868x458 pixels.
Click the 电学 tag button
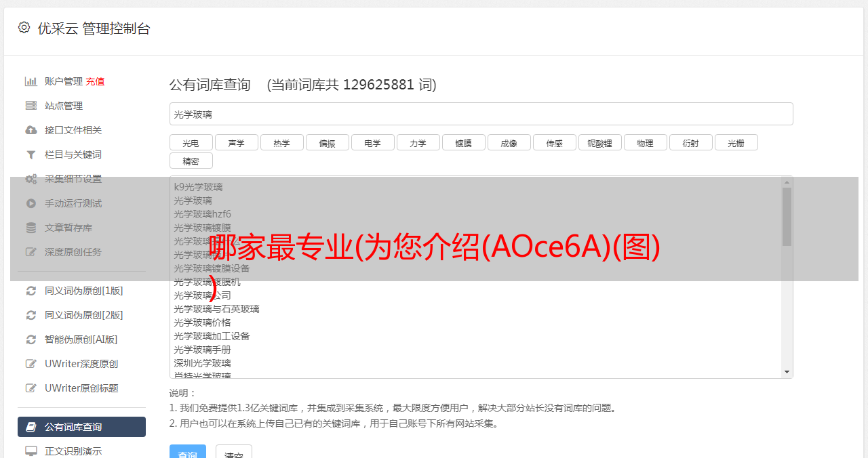(372, 142)
